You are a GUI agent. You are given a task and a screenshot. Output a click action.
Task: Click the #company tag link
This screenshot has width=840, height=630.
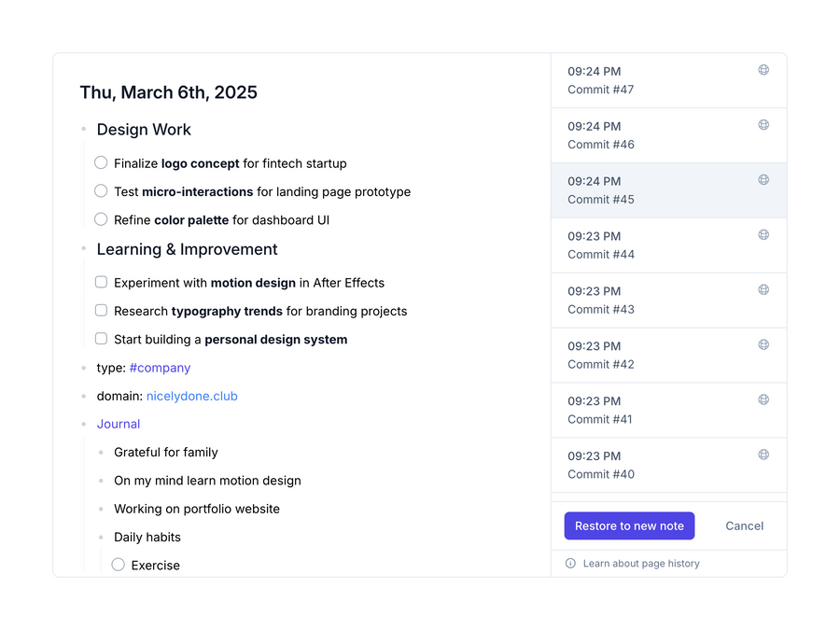coord(160,368)
